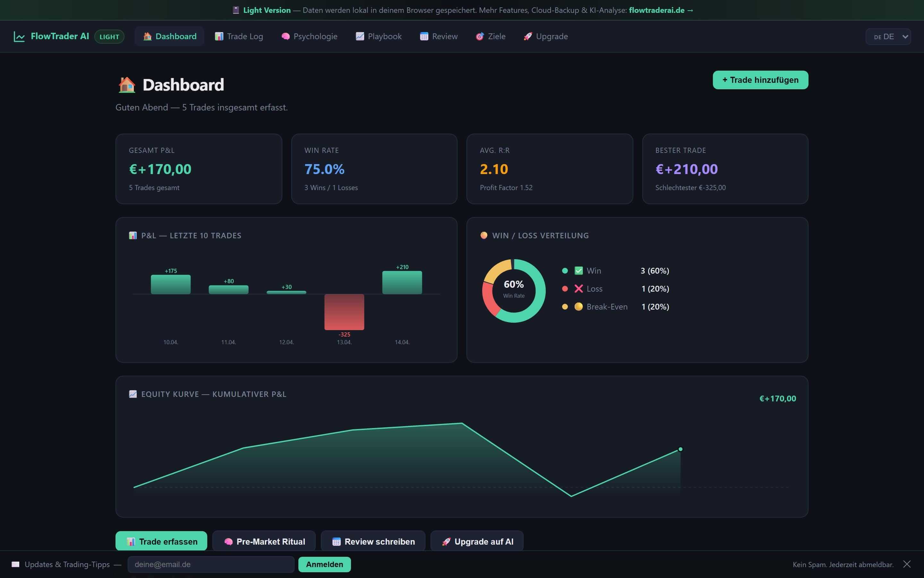Click the red -325 bar for 13.04.
This screenshot has height=578, width=924.
coord(344,312)
